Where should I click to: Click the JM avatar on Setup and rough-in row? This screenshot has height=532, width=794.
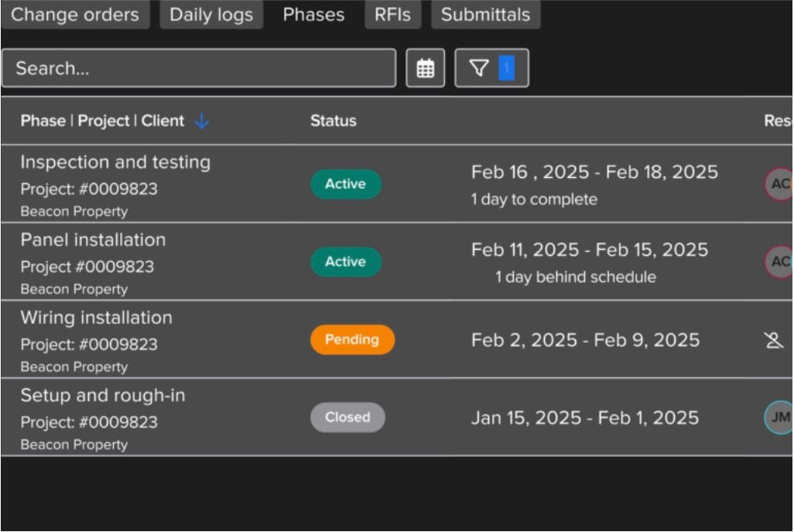pyautogui.click(x=779, y=418)
